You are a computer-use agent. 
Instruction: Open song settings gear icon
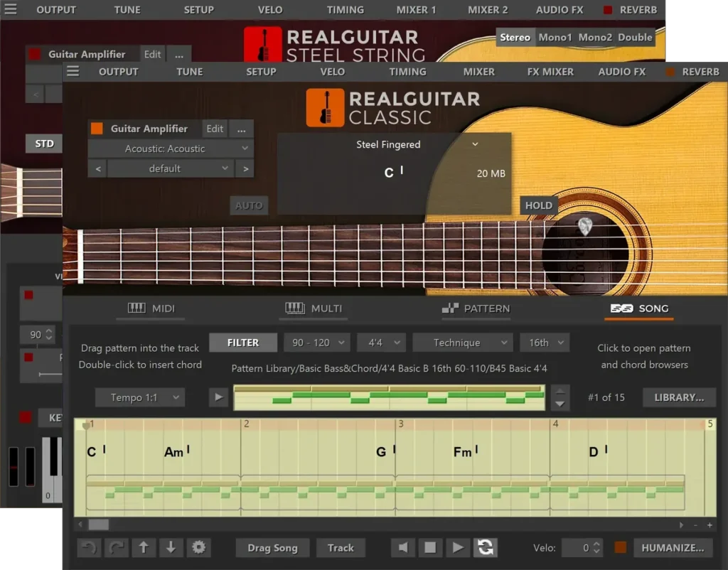click(199, 548)
